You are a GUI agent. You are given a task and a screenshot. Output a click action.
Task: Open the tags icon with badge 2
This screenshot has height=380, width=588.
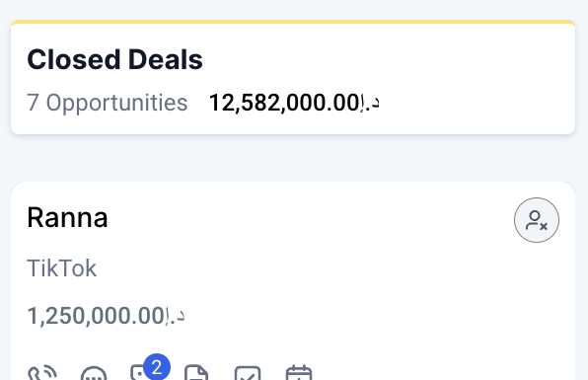tap(139, 372)
